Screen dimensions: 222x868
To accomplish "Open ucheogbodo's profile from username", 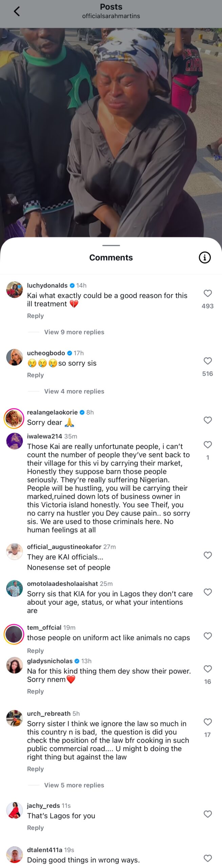I will 46,353.
